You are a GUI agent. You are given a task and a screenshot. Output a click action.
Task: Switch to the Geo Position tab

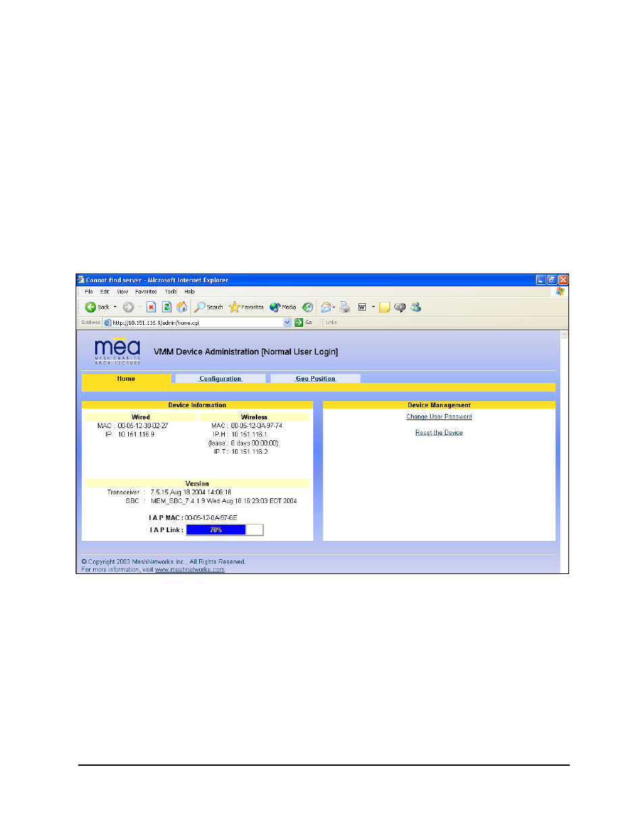pyautogui.click(x=315, y=379)
